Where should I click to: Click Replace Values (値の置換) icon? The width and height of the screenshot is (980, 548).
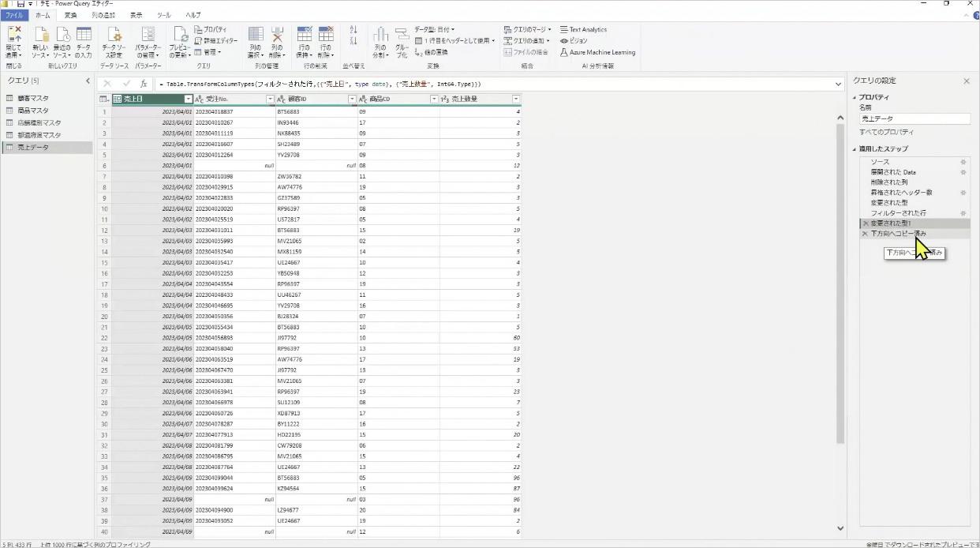[x=417, y=51]
